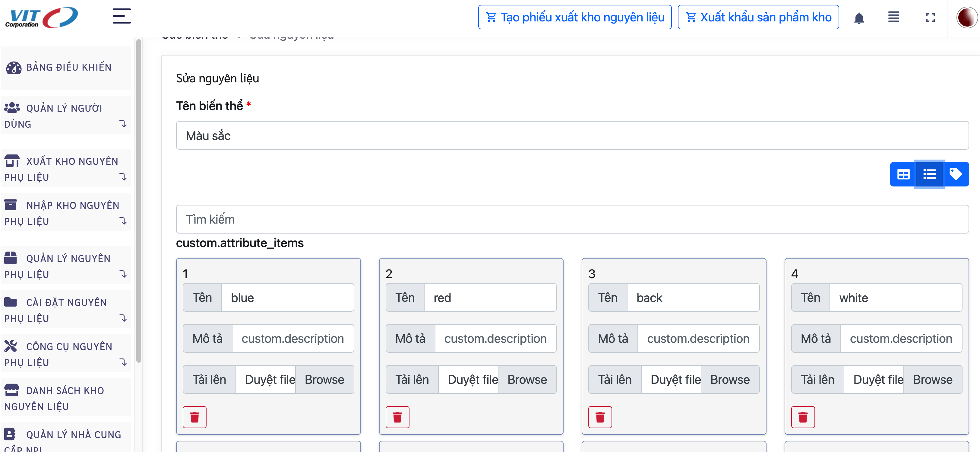Click Xuất khẩu sản phẩm kho button
The width and height of the screenshot is (980, 452).
point(758,17)
